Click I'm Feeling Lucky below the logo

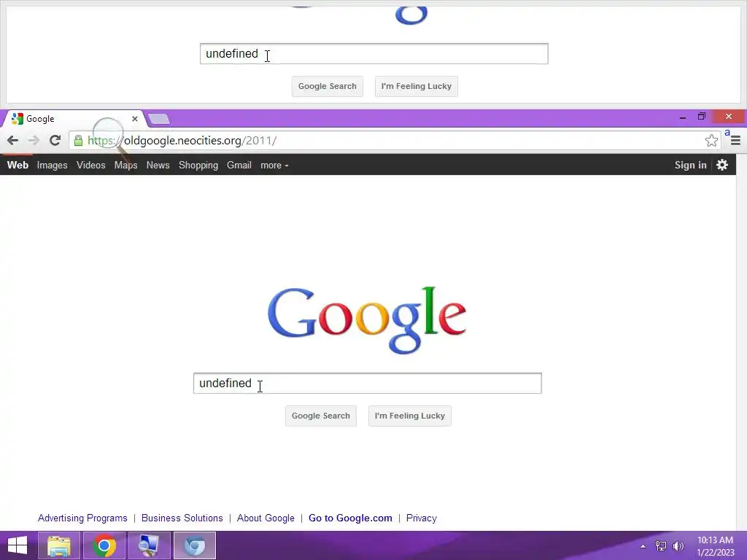[410, 416]
